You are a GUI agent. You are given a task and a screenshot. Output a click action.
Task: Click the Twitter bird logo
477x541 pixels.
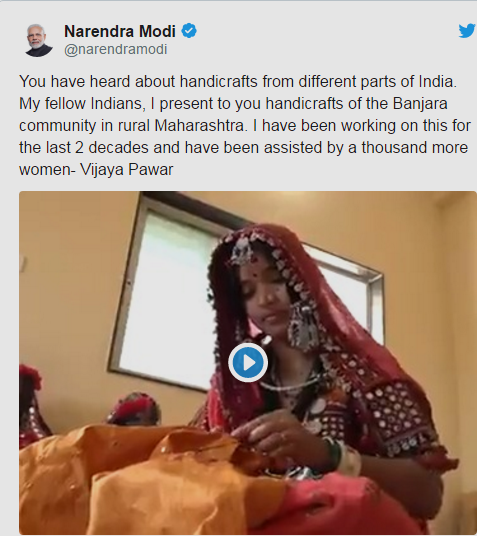467,31
